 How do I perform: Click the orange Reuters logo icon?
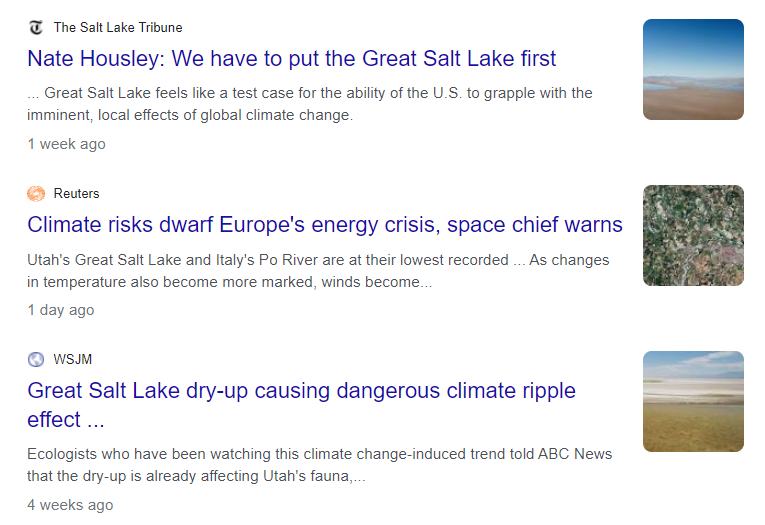pos(36,194)
